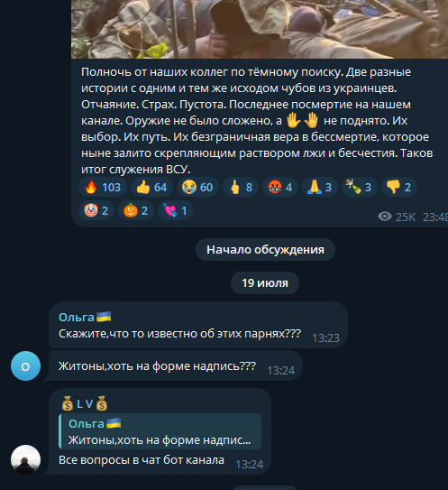The height and width of the screenshot is (490, 448).
Task: Open Ольга's round avatar with letter O
Action: click(25, 365)
